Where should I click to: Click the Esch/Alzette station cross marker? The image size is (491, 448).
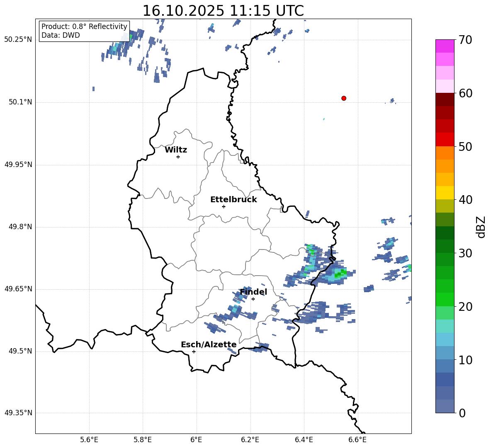click(194, 351)
